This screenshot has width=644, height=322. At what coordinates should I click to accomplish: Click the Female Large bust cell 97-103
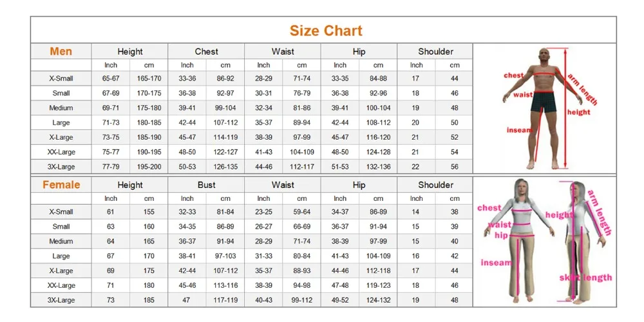(225, 256)
